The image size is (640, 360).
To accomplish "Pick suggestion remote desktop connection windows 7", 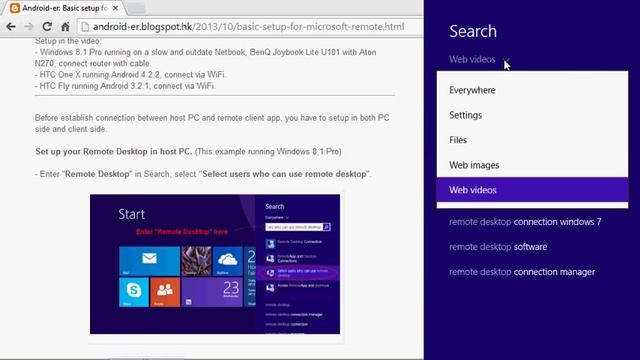I will coord(525,222).
